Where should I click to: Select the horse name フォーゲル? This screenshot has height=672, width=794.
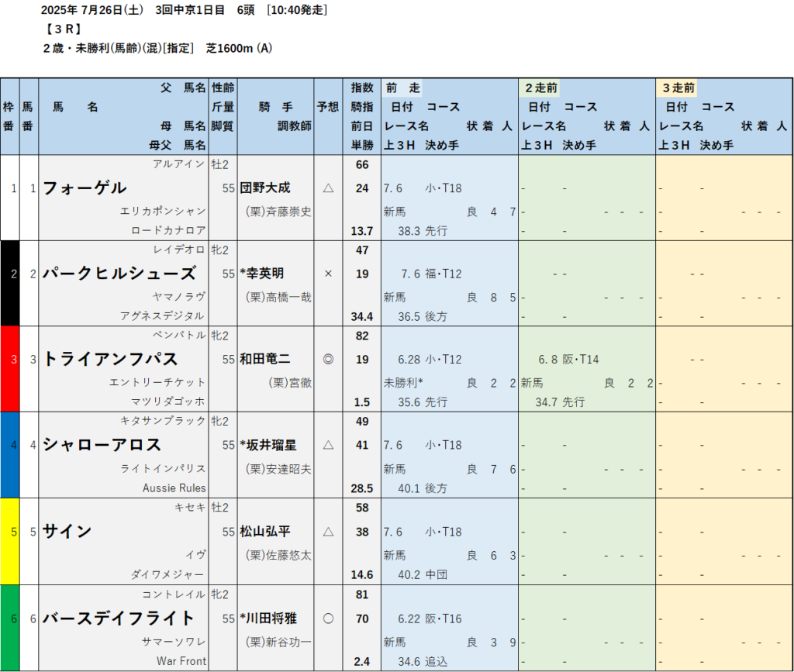coord(84,188)
